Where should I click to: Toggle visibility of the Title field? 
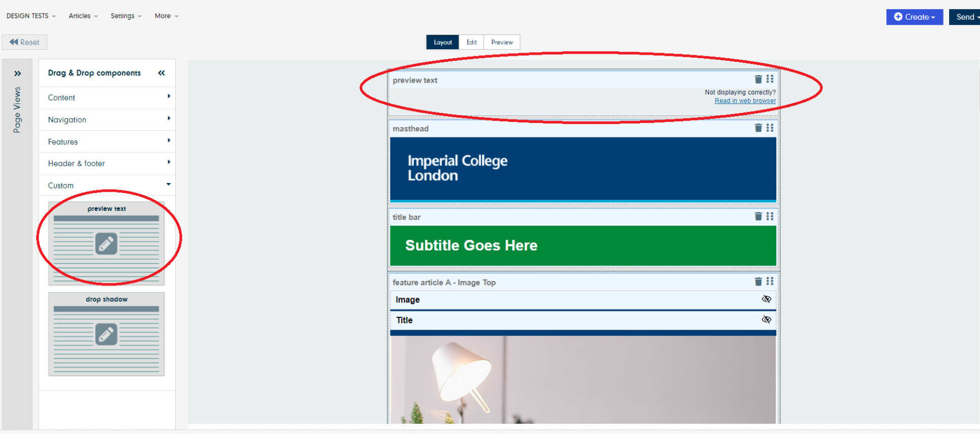(x=766, y=319)
